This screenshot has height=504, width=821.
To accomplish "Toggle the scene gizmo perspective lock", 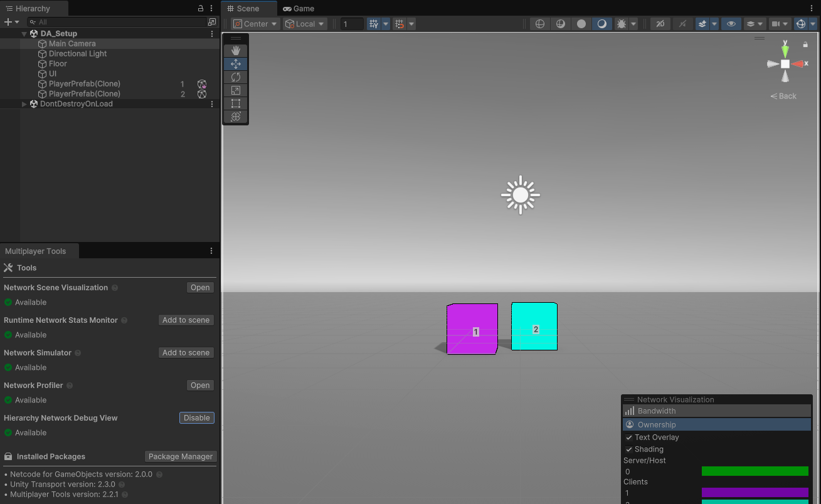I will (805, 45).
